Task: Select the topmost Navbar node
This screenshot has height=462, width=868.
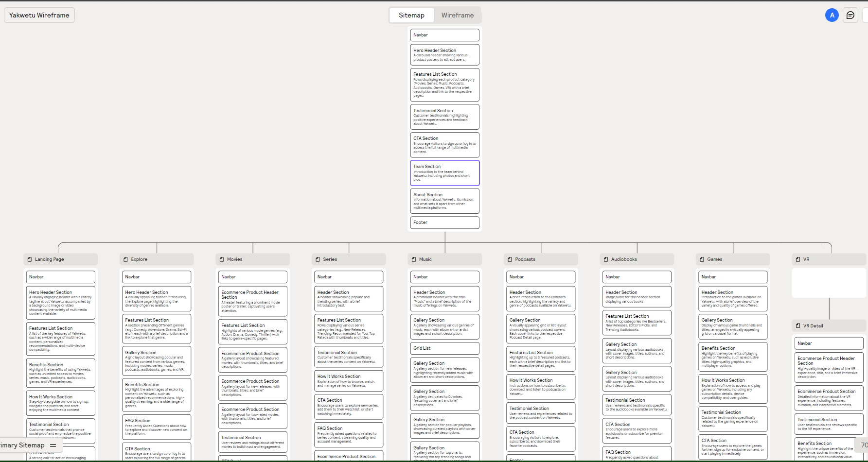Action: pyautogui.click(x=444, y=34)
